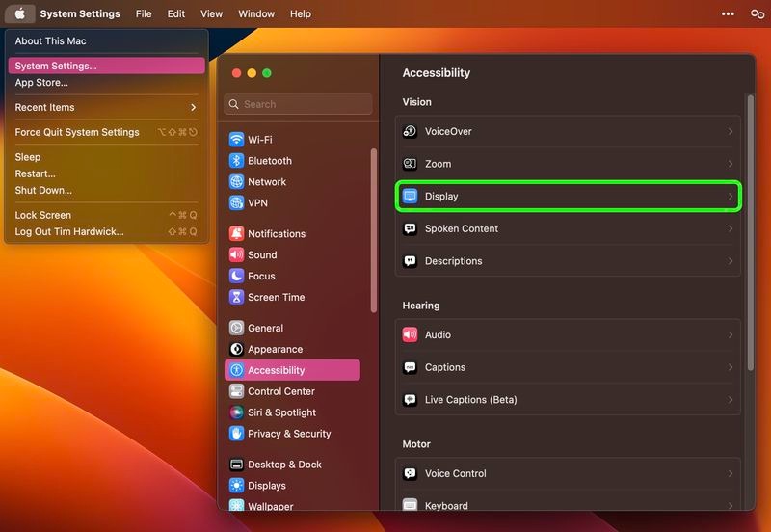Click the settings Search field

pyautogui.click(x=298, y=104)
